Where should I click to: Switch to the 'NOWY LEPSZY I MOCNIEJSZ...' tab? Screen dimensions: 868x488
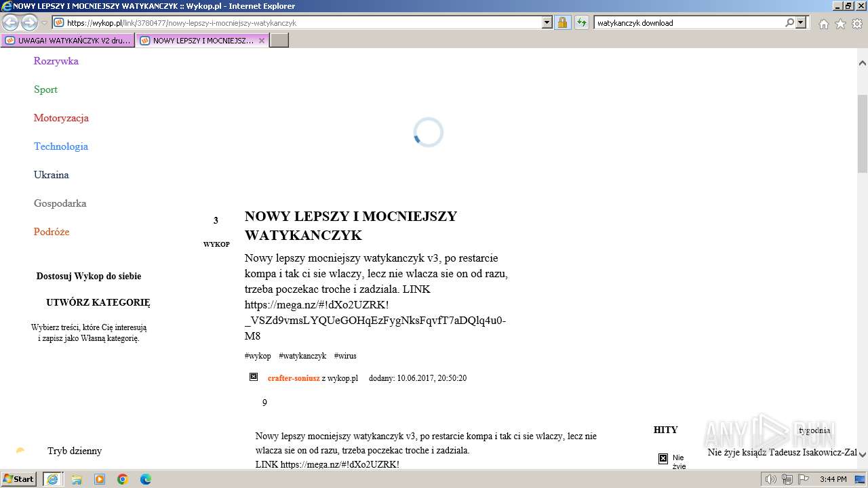pyautogui.click(x=197, y=41)
